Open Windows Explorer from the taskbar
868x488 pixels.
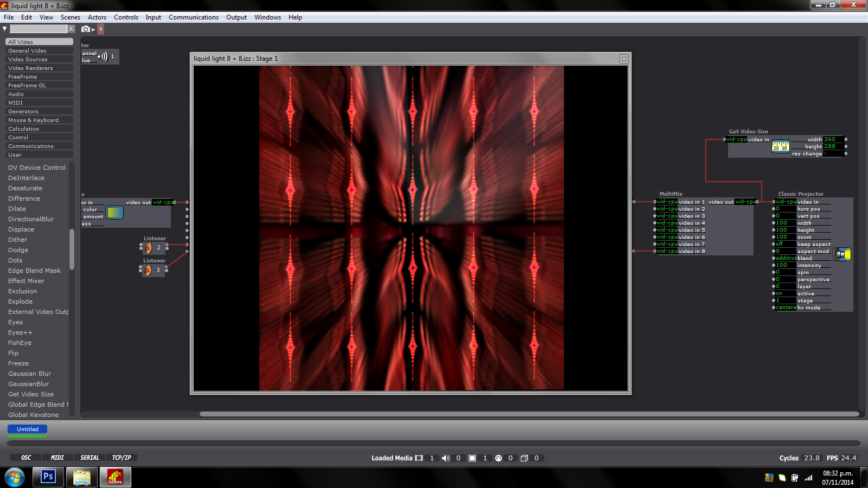coord(81,477)
